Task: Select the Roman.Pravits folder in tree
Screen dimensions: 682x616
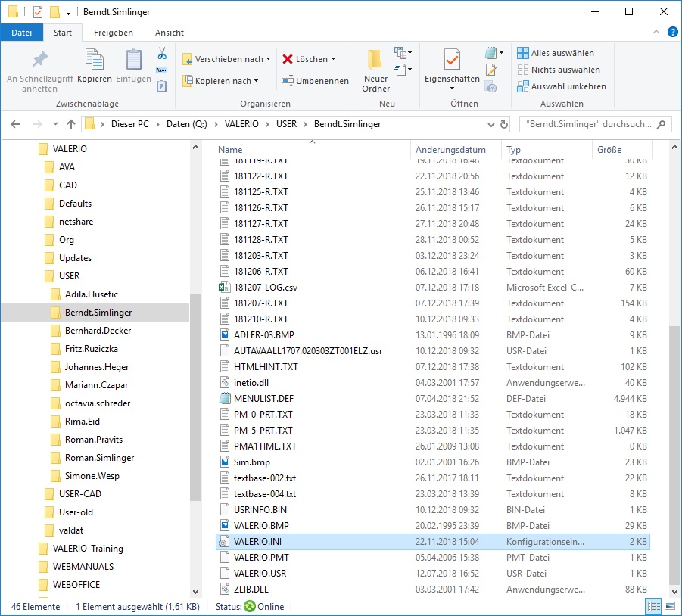Action: click(x=94, y=440)
